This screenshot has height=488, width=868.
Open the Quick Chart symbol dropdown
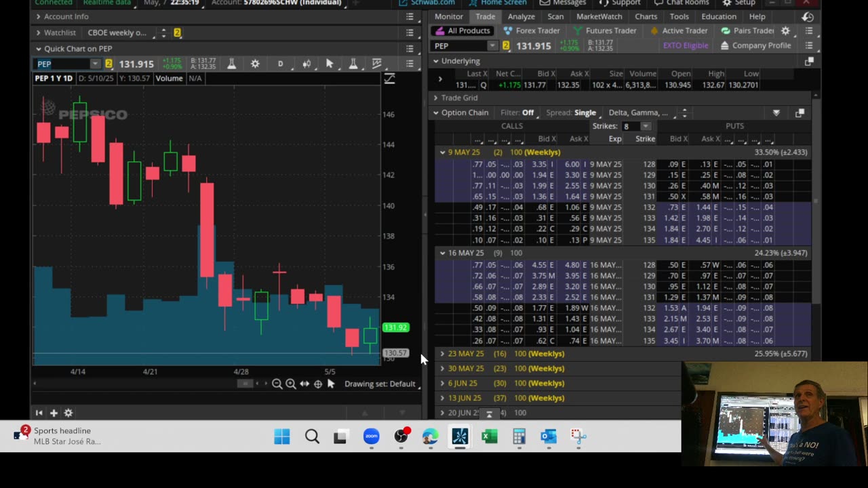tap(95, 64)
